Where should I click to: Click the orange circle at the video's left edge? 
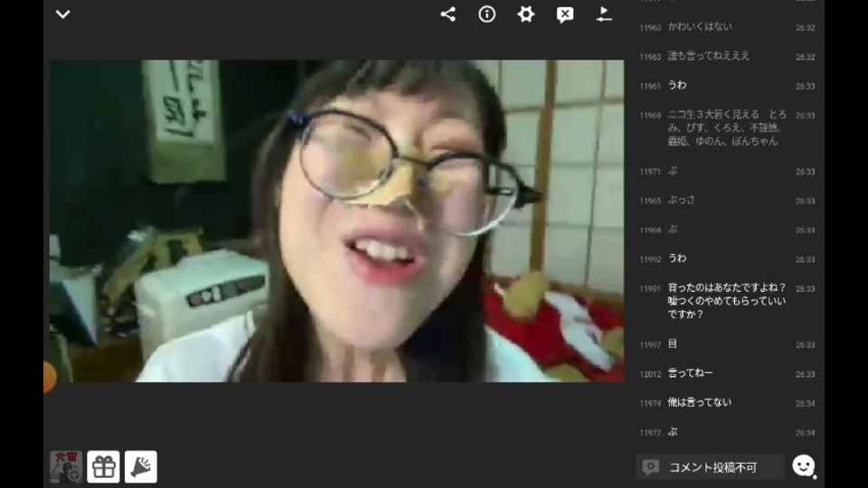(x=50, y=377)
